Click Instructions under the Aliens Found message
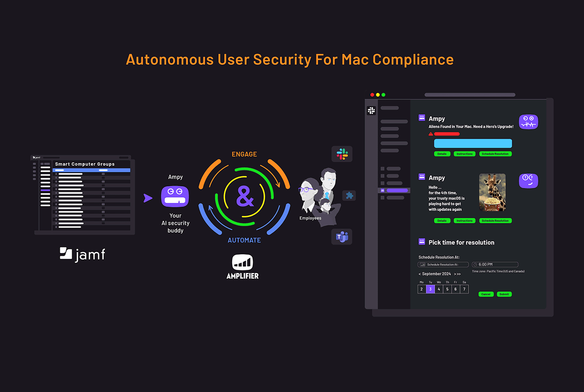This screenshot has height=392, width=584. point(464,154)
